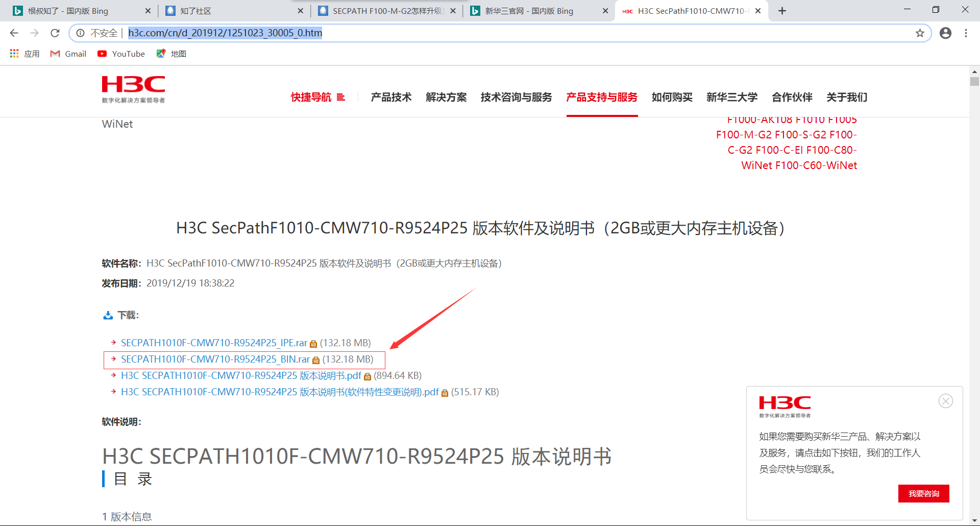Jump to the 1 版本信息 section link
This screenshot has height=526, width=980.
coord(127,516)
